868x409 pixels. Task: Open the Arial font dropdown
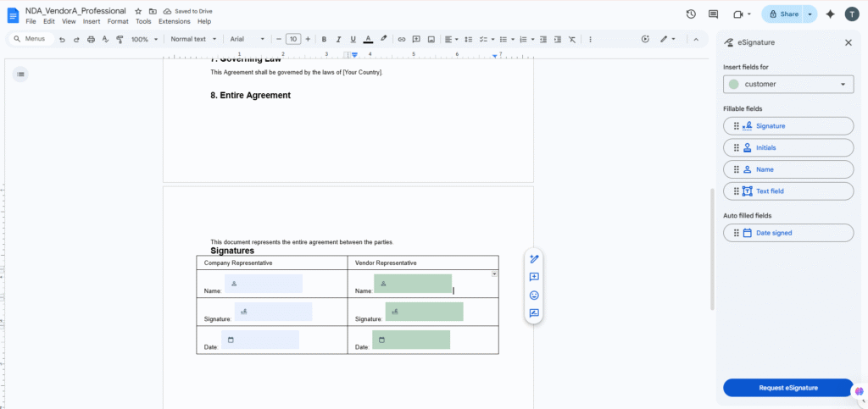(x=248, y=39)
